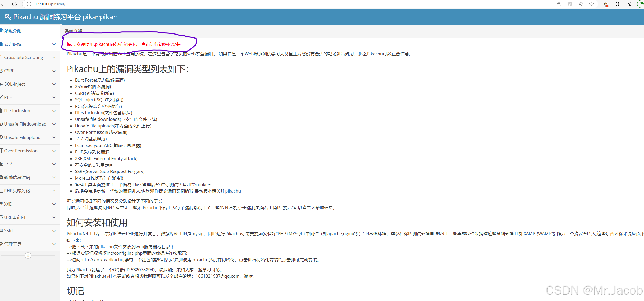Click the key logo beside Pikachu title
Viewport: 644px width, 301px height.
(8, 17)
